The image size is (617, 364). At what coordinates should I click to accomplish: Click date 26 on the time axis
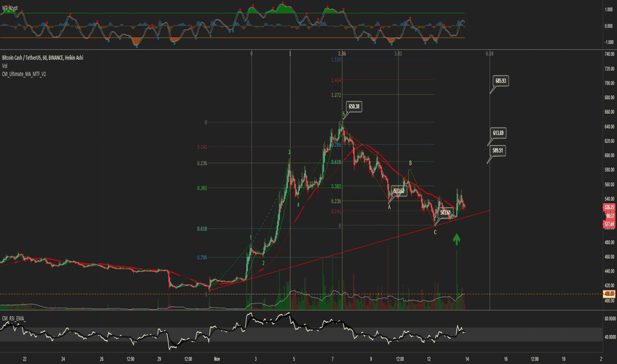point(101,359)
